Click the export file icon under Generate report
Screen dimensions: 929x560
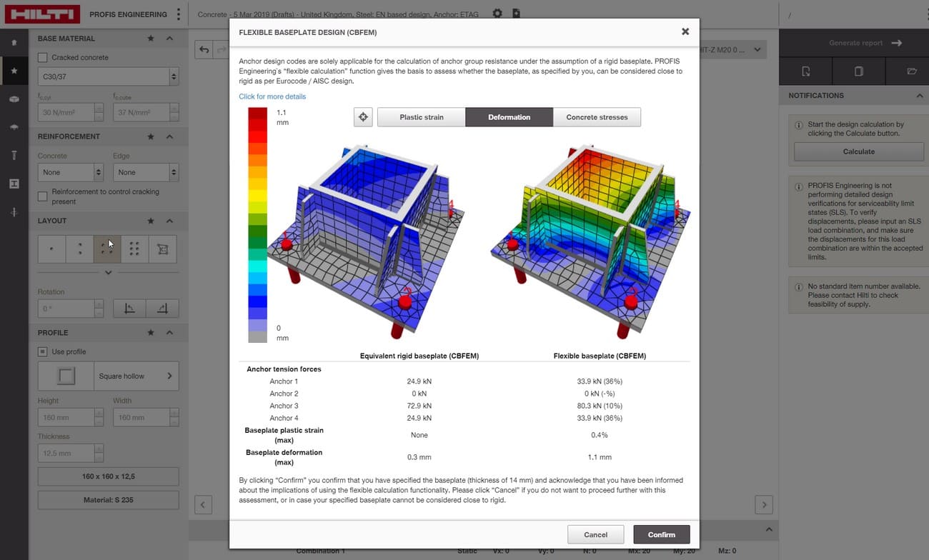coord(805,71)
